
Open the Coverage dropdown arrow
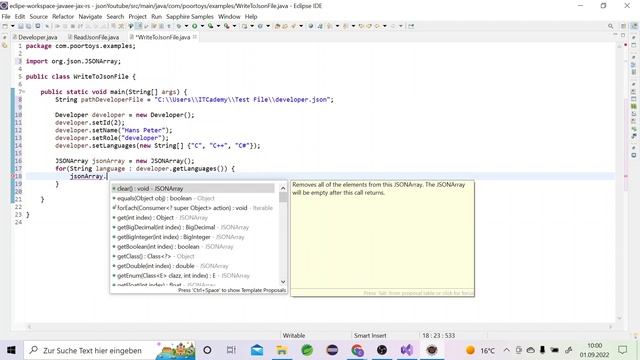coord(218,26)
